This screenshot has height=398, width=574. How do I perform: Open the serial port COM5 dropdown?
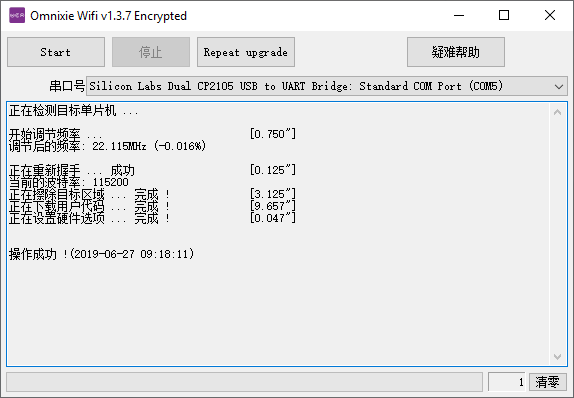coord(327,86)
